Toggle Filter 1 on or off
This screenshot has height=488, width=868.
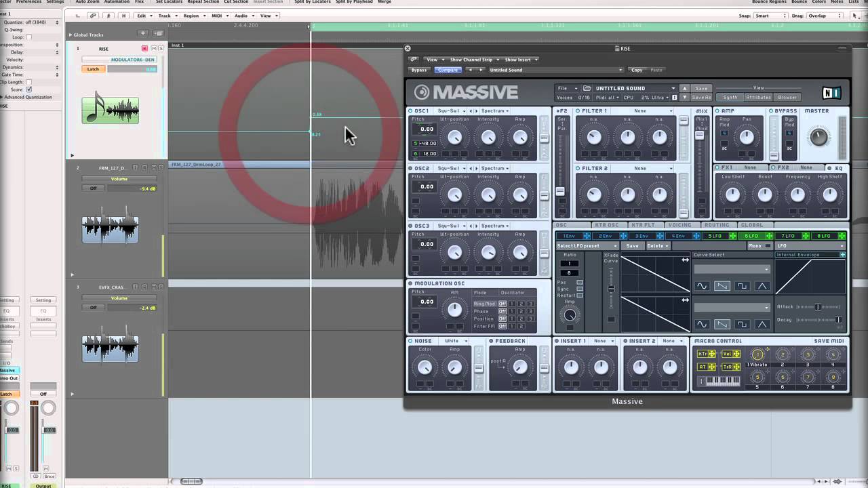pos(578,110)
